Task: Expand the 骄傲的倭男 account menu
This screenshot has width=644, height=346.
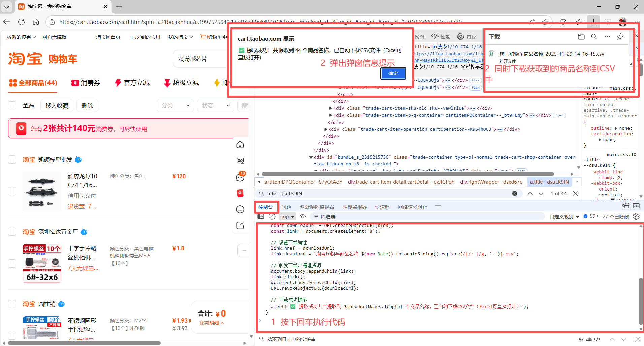Action: point(21,37)
